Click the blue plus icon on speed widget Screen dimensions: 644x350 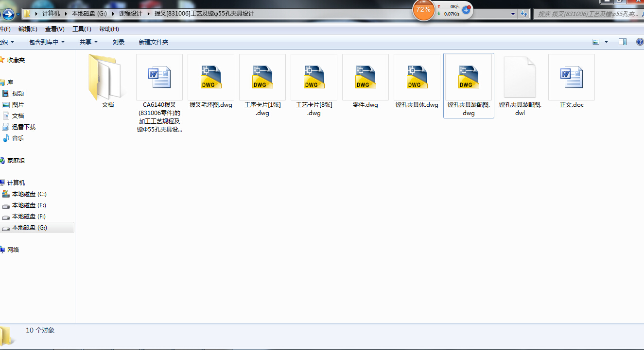click(466, 10)
